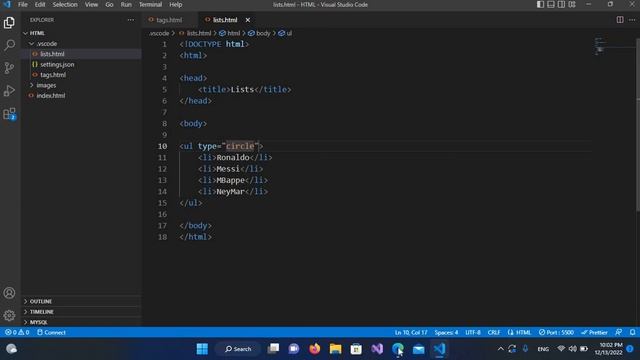Open the feedback icon in status bar
Image resolution: width=640 pixels, height=360 pixels.
pyautogui.click(x=619, y=332)
